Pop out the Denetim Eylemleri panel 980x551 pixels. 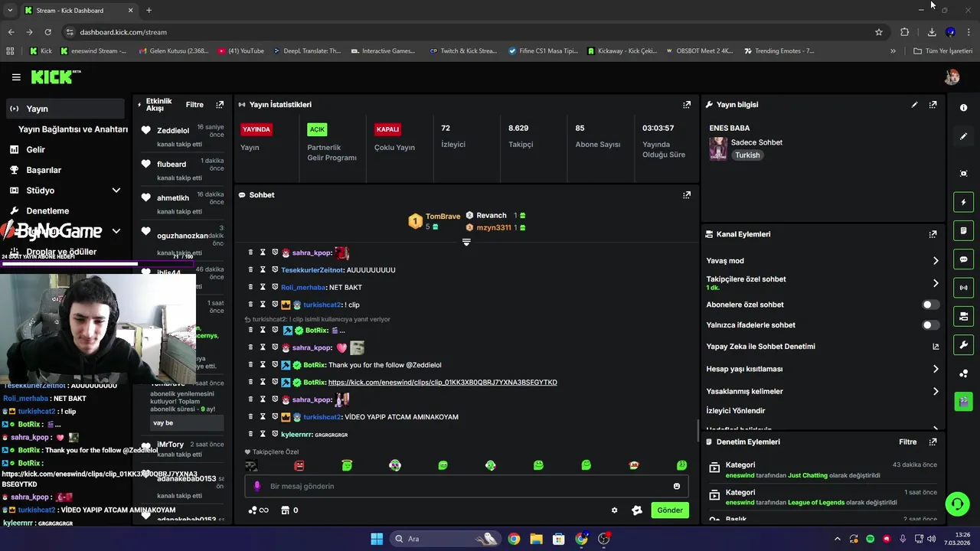tap(933, 442)
